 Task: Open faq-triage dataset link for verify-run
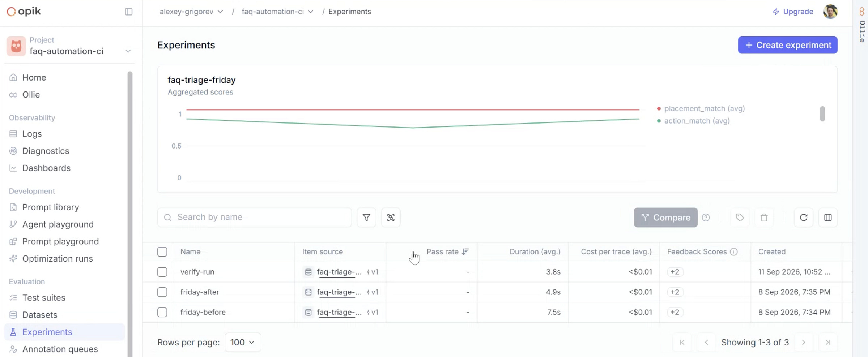[339, 272]
